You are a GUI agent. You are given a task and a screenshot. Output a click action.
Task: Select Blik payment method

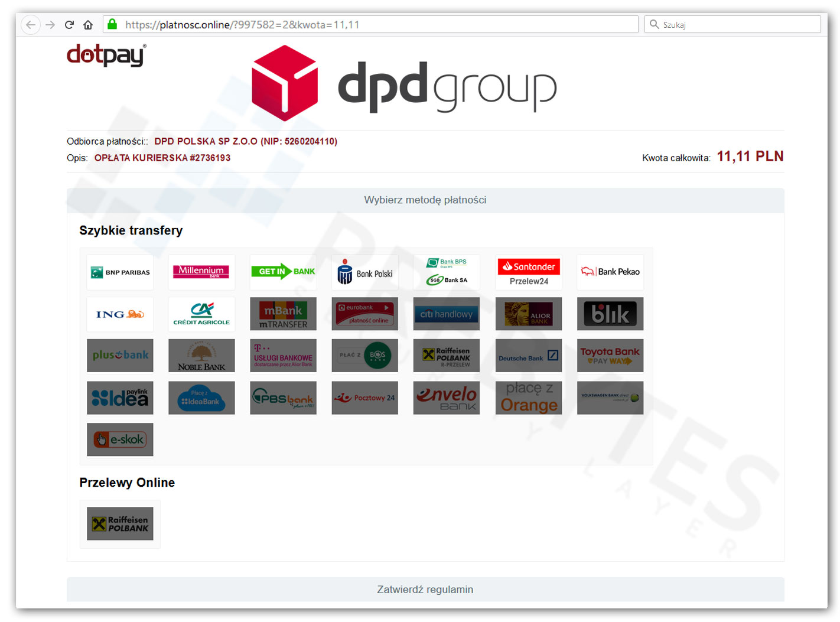click(x=610, y=314)
